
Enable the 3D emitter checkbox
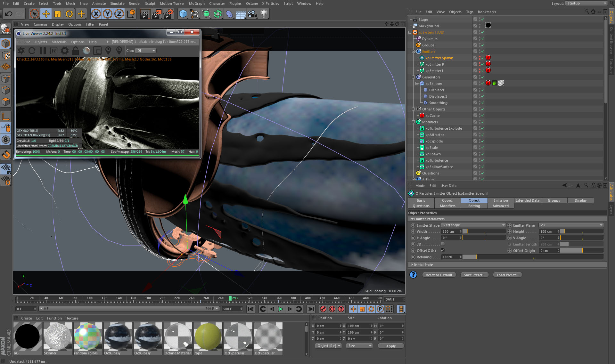443,244
